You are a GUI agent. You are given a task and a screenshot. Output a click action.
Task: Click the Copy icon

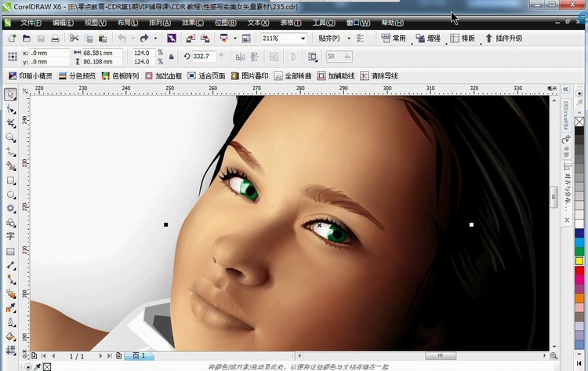89,38
